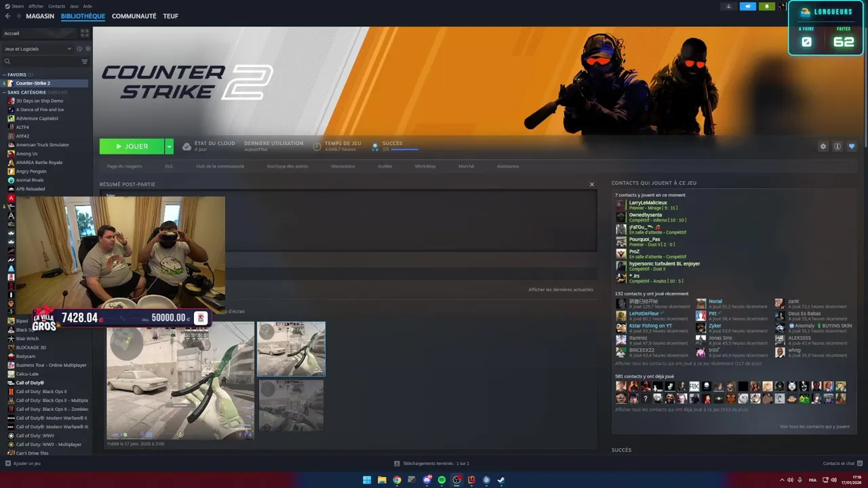Click Voir tous les contacts qui jouent
The image size is (868, 488).
click(814, 426)
